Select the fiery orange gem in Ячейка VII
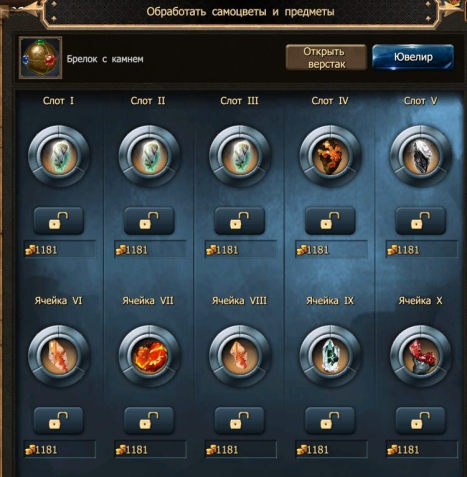 click(x=149, y=356)
